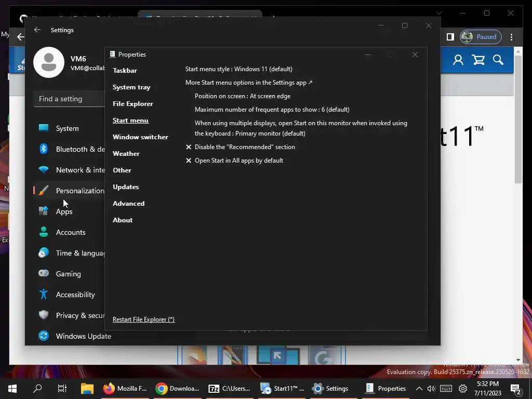
Task: Change multiple displays Start monitor option
Action: point(301,128)
